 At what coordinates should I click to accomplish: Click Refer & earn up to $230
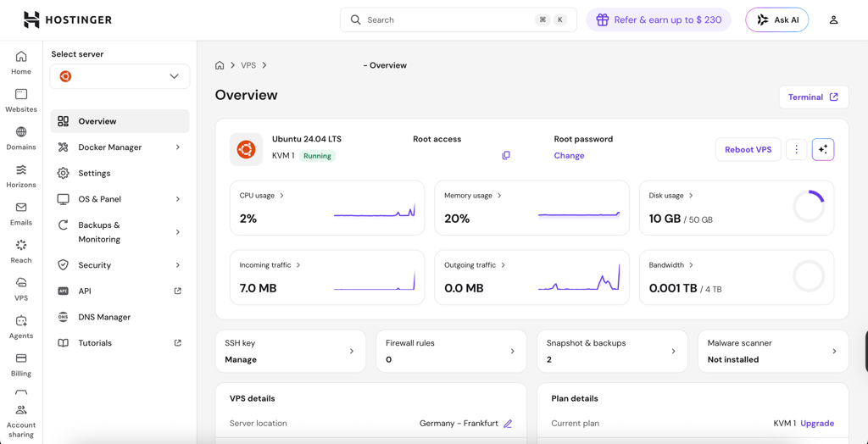pyautogui.click(x=659, y=20)
